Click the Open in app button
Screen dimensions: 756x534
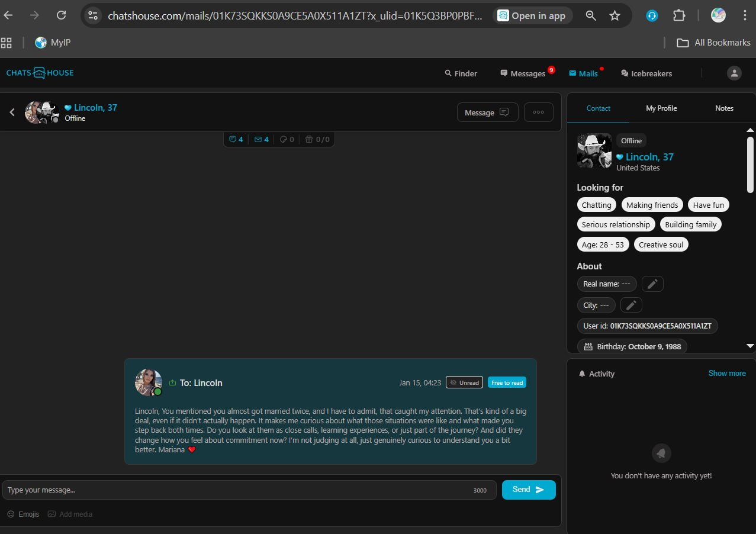(532, 15)
